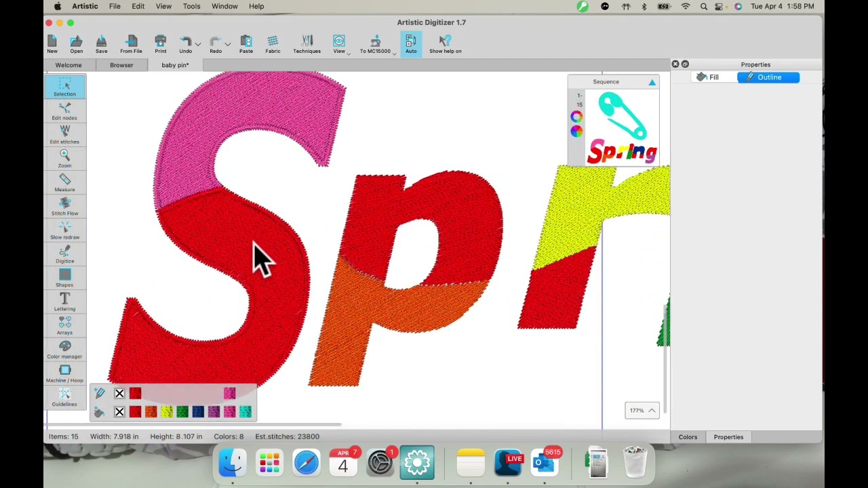
Task: Select the baby pin* document tab
Action: click(175, 65)
